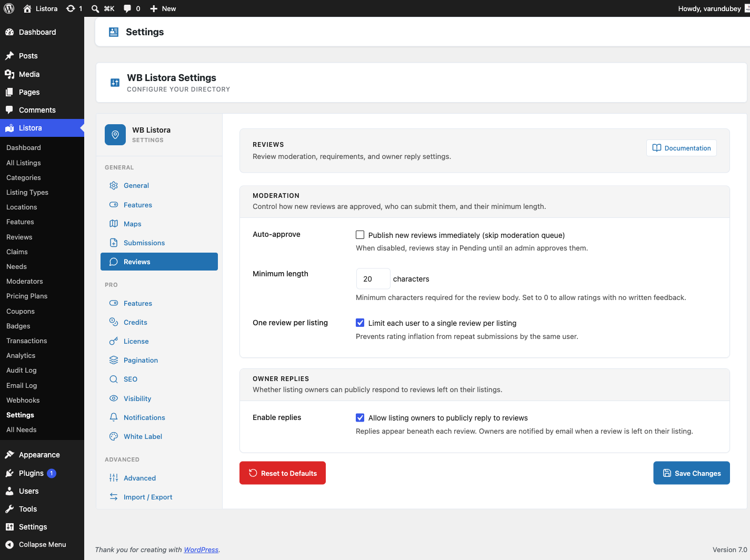Open the PRO section Features tab
Screen dimensions: 750x560
point(159,303)
